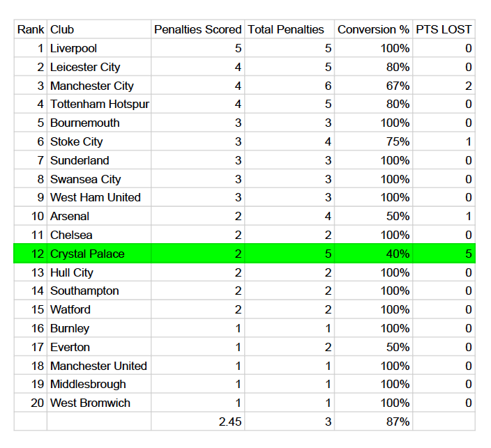Select the PTS LOST header cell
This screenshot has height=448, width=491.
pos(444,29)
